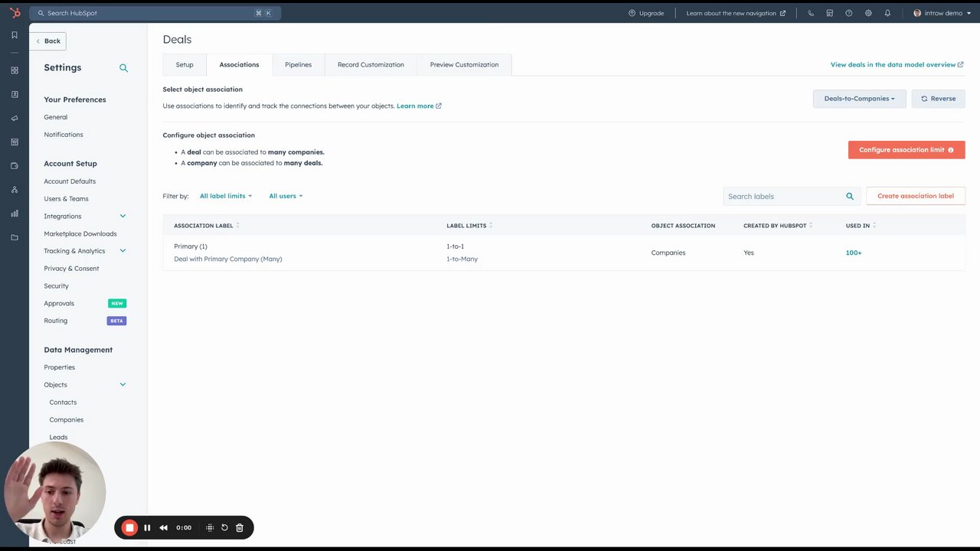The height and width of the screenshot is (551, 980).
Task: Open Properties under Data Management
Action: pyautogui.click(x=60, y=367)
